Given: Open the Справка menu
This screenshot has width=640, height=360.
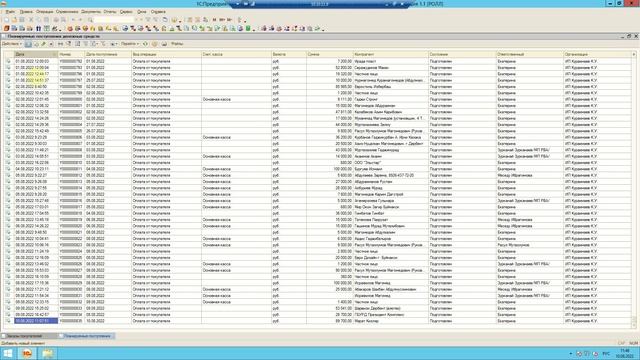Looking at the screenshot, I should (158, 12).
